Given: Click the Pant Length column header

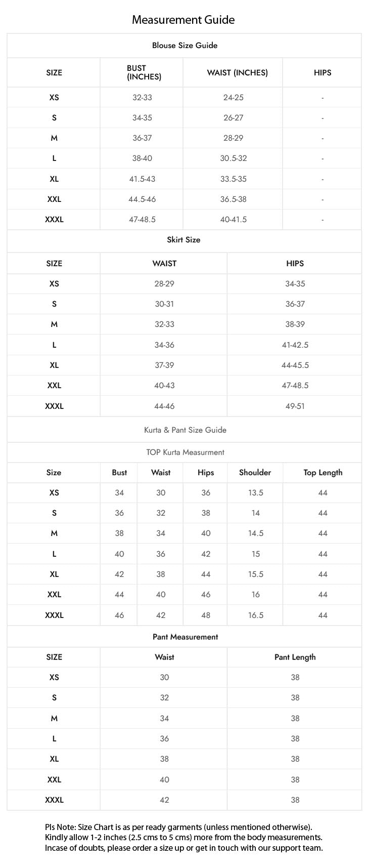Looking at the screenshot, I should coord(295,657).
